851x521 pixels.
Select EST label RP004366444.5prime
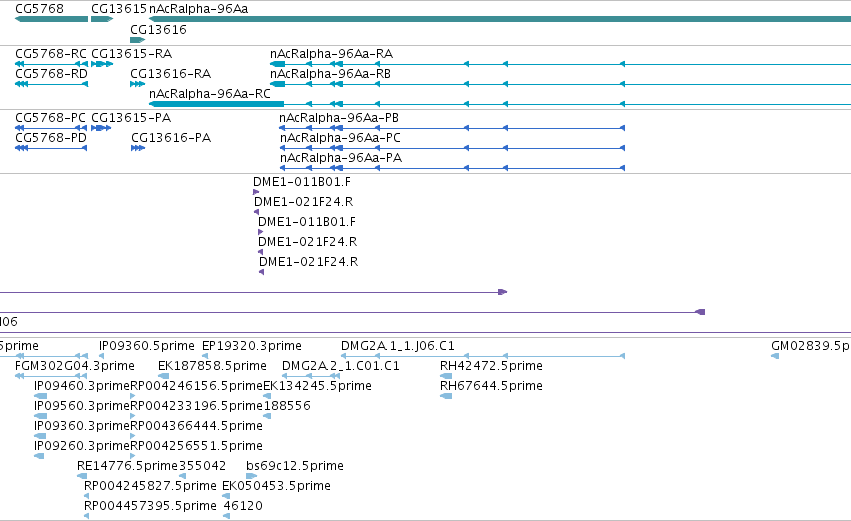[196, 426]
